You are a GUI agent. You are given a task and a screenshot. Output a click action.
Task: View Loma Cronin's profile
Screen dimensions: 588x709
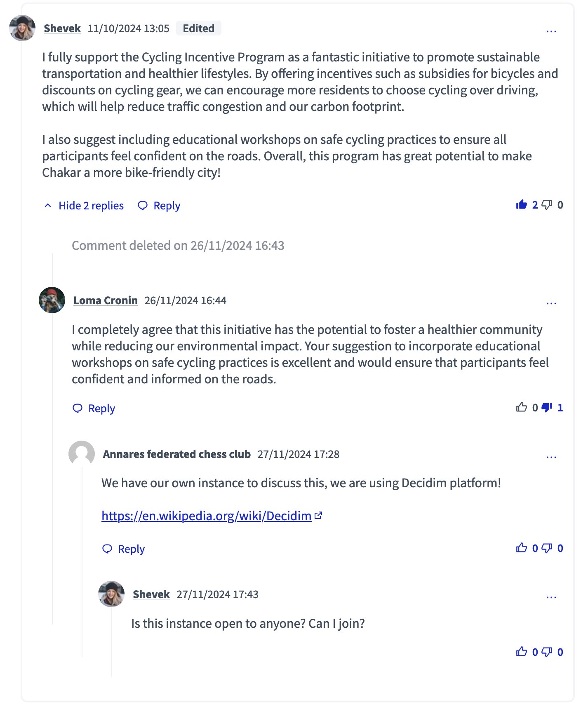click(x=106, y=300)
